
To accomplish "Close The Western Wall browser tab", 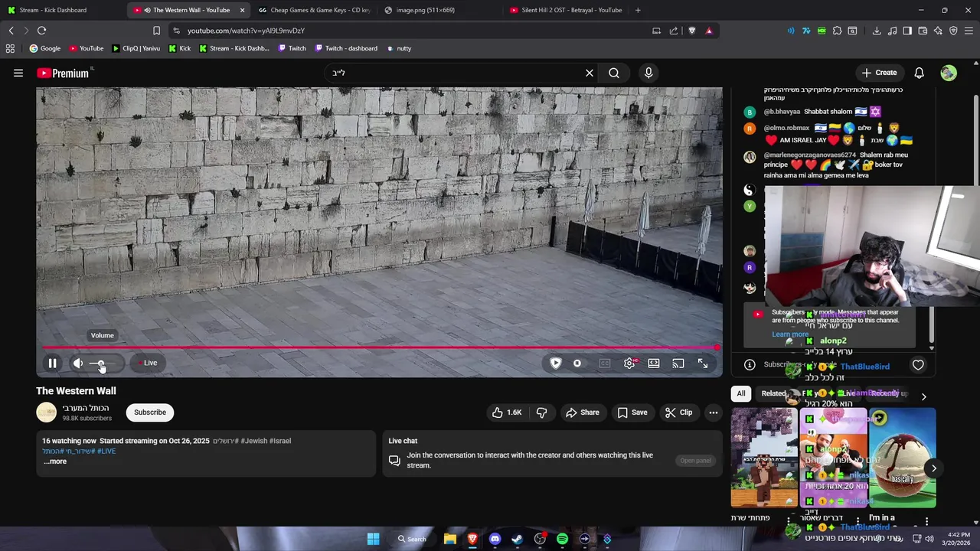I will [x=243, y=10].
